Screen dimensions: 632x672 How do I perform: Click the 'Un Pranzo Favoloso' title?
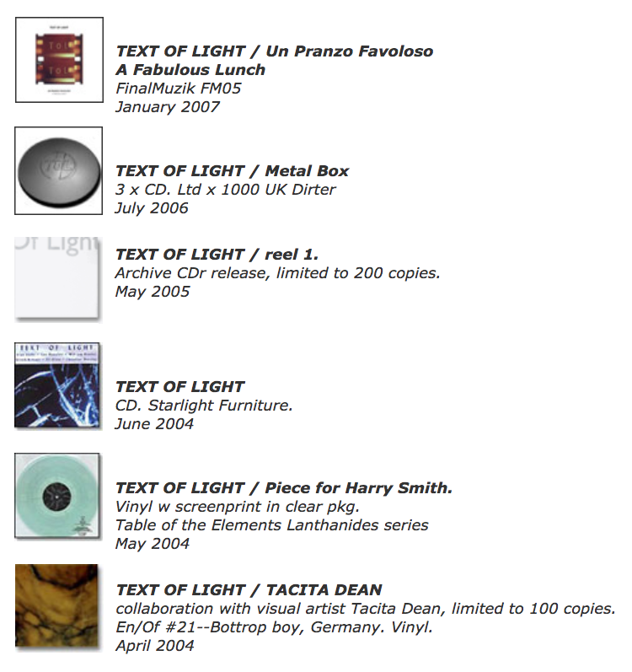(x=350, y=51)
